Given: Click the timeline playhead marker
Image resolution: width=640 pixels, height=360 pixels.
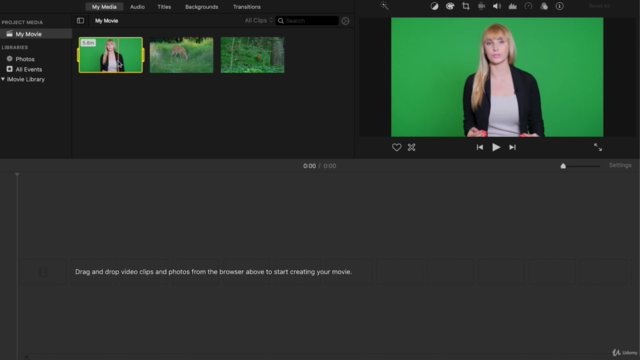Looking at the screenshot, I should click(17, 175).
